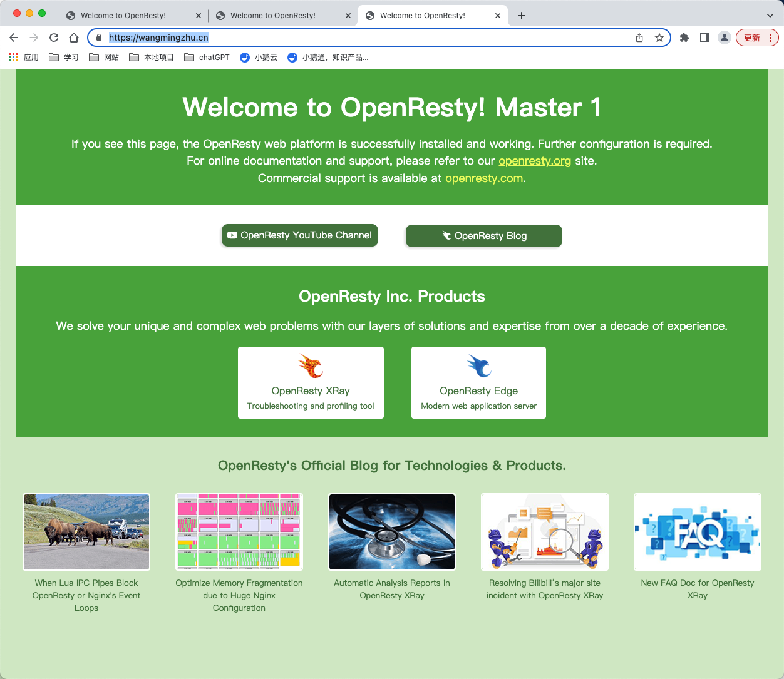Click the browser forward arrow
Screen dimensions: 784x679
point(34,38)
